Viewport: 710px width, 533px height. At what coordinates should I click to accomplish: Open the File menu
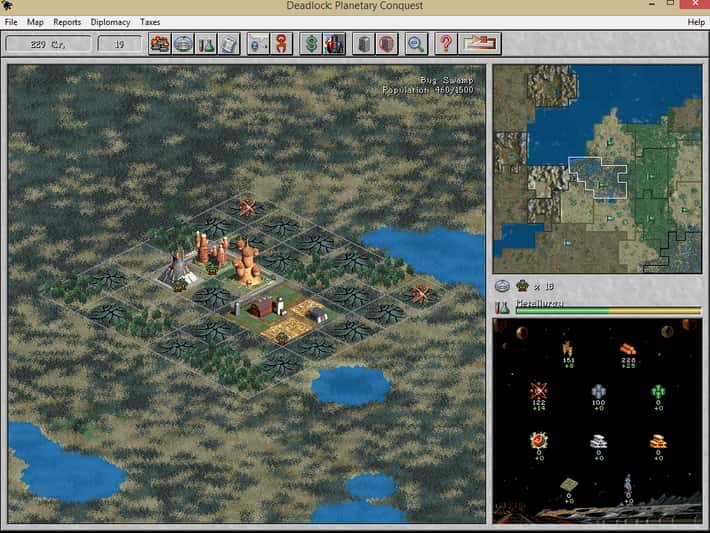(x=11, y=22)
